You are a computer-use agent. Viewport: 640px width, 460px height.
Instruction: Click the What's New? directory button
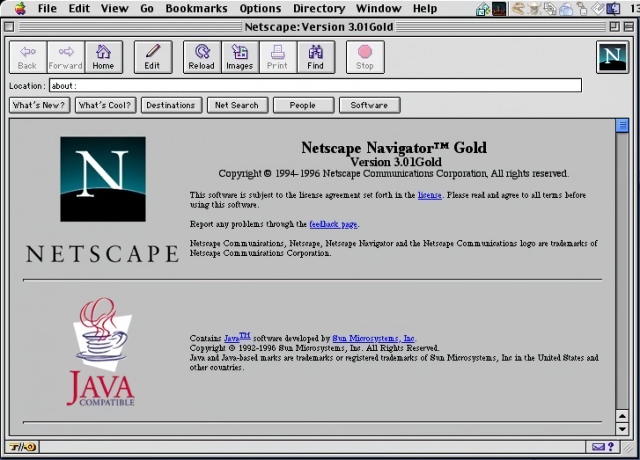point(39,105)
